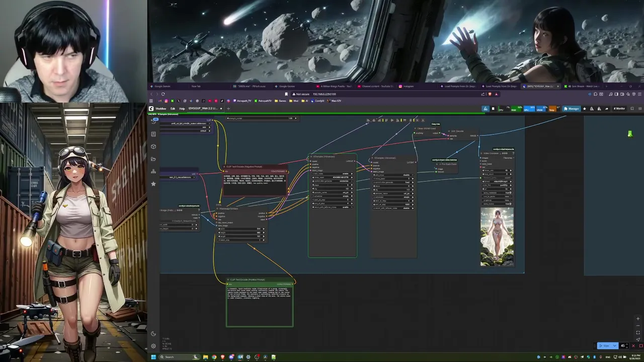Select the CLIP Text Encode (Negative Prompt) title
Viewport: 644px width, 362px height.
[x=244, y=166]
